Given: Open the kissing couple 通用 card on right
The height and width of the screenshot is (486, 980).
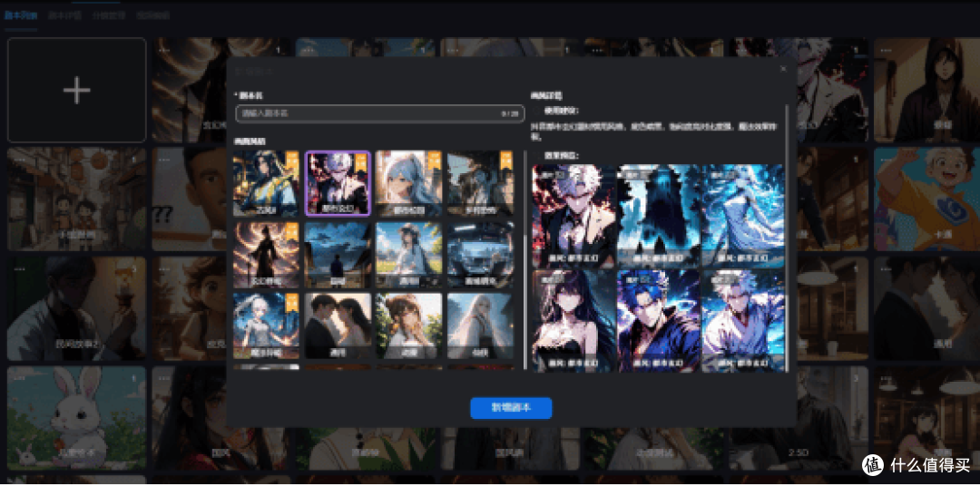Looking at the screenshot, I should 926,308.
